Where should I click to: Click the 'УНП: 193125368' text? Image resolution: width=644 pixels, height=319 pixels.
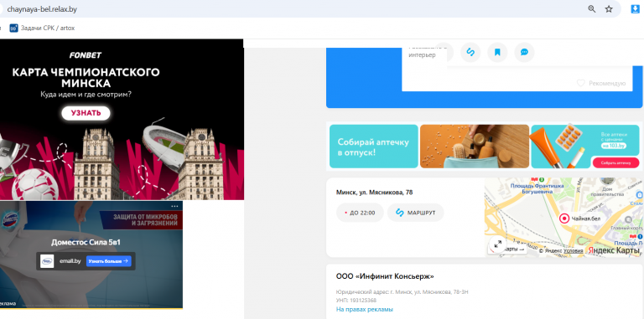[x=356, y=300]
